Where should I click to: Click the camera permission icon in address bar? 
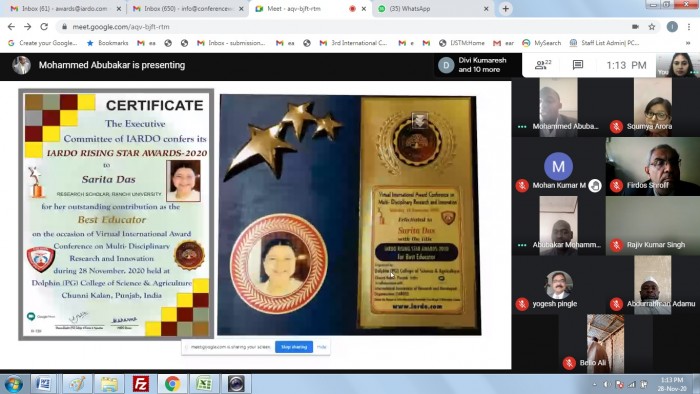635,27
